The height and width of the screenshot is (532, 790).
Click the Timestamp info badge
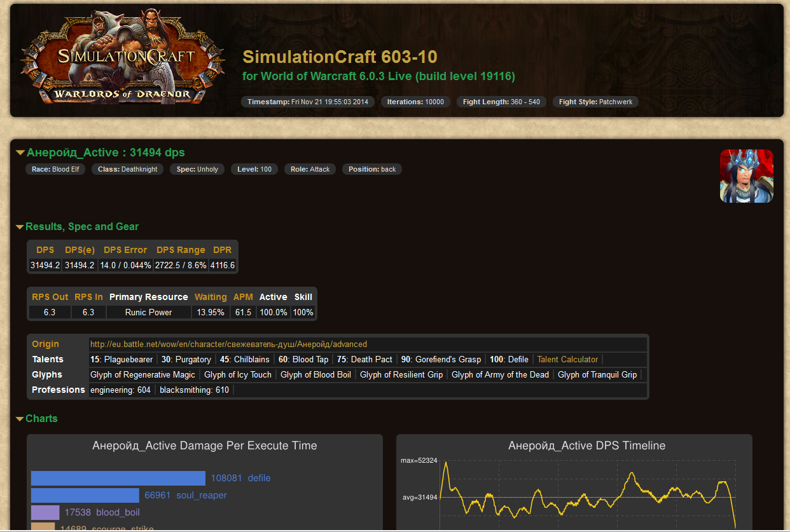coord(308,102)
